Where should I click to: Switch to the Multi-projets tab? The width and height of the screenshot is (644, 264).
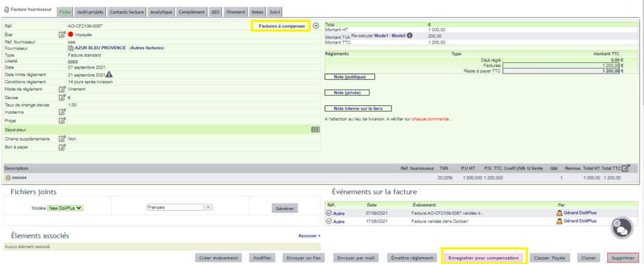[90, 12]
